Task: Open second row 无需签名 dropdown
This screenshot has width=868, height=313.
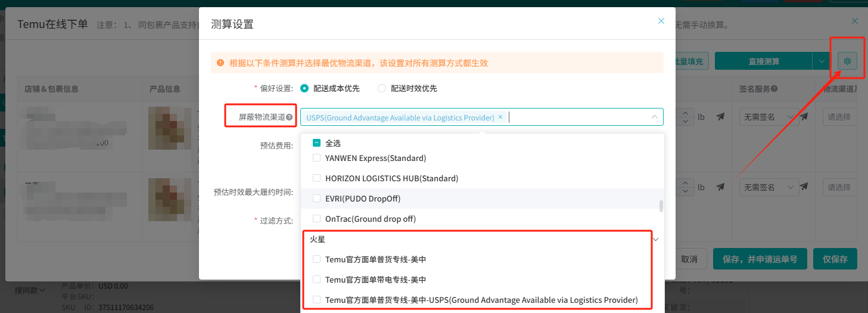Action: (x=769, y=187)
